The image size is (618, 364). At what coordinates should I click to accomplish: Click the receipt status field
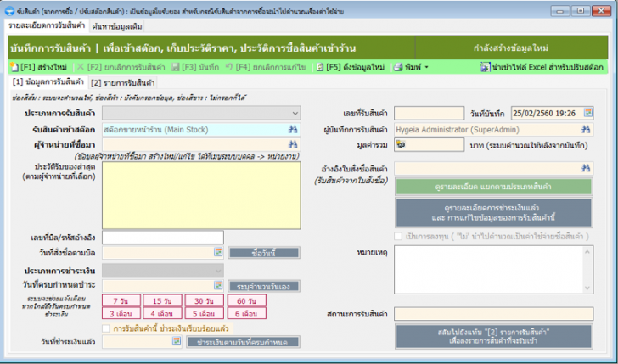point(494,314)
